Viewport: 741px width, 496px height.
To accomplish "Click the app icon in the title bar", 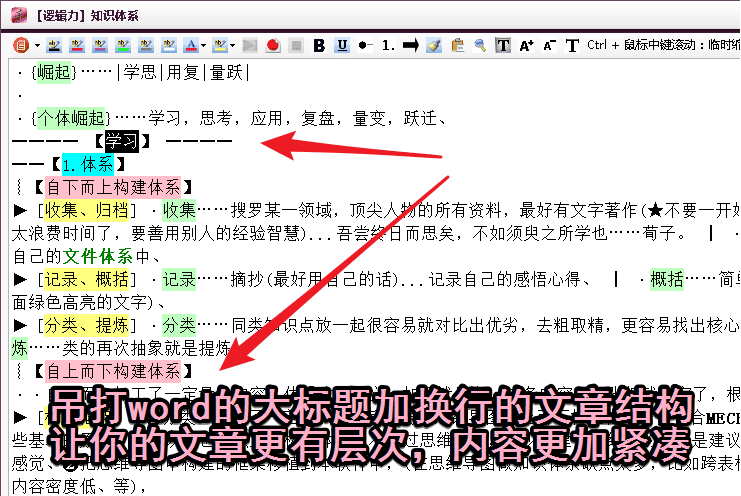I will (x=19, y=15).
